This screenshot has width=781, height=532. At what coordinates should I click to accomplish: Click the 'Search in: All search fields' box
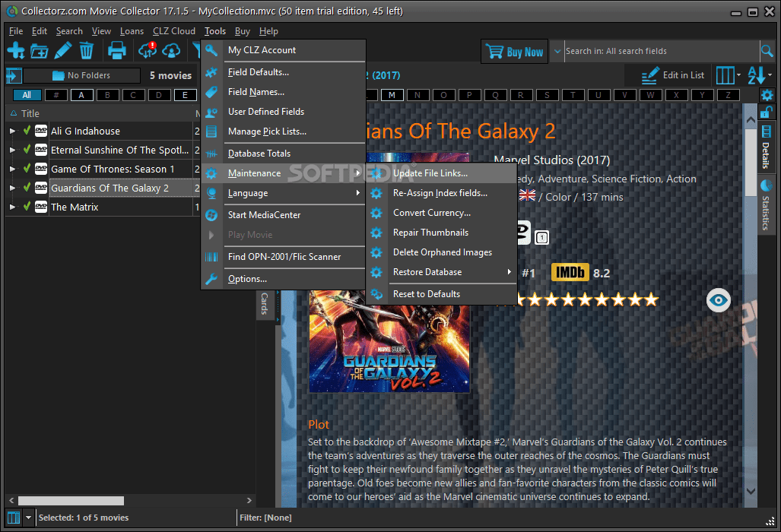(x=661, y=51)
